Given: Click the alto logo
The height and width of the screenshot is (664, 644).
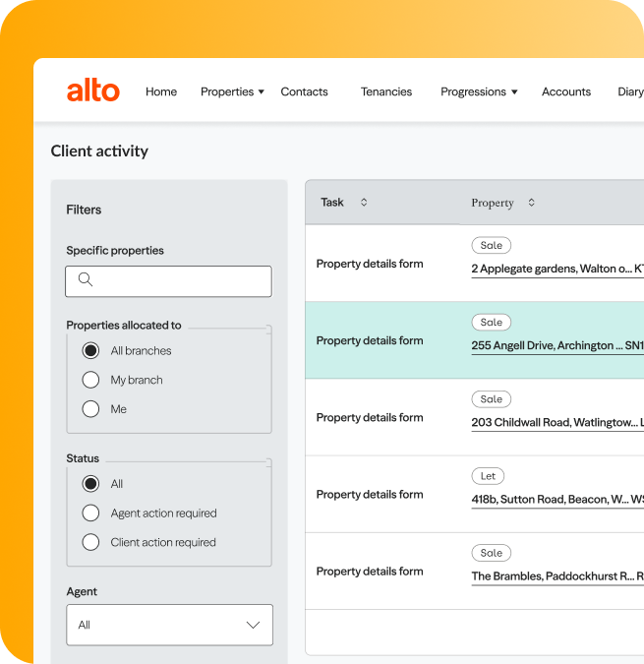Looking at the screenshot, I should point(92,91).
